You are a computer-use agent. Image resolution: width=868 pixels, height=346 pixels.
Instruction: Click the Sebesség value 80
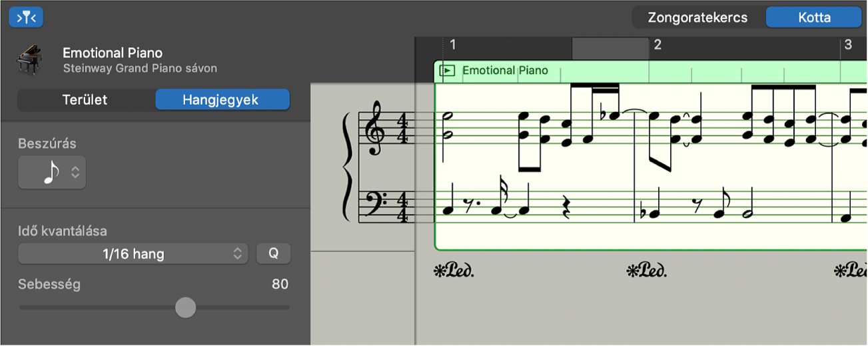tap(280, 285)
